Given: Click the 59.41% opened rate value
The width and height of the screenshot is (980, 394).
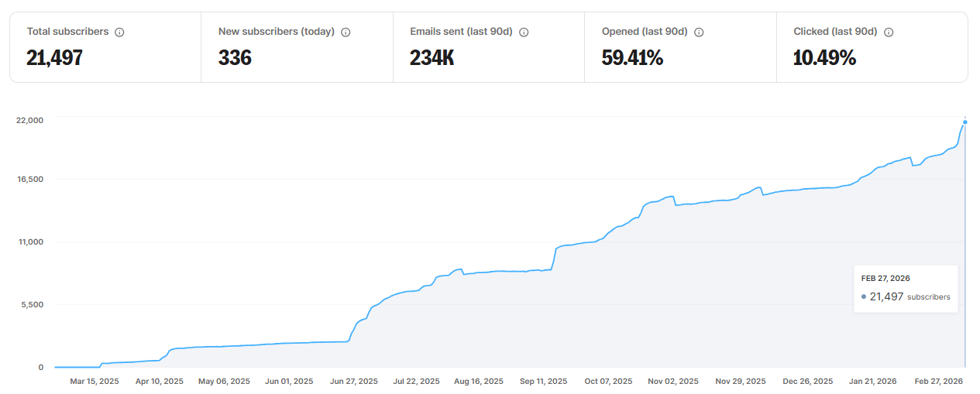Looking at the screenshot, I should tap(632, 58).
